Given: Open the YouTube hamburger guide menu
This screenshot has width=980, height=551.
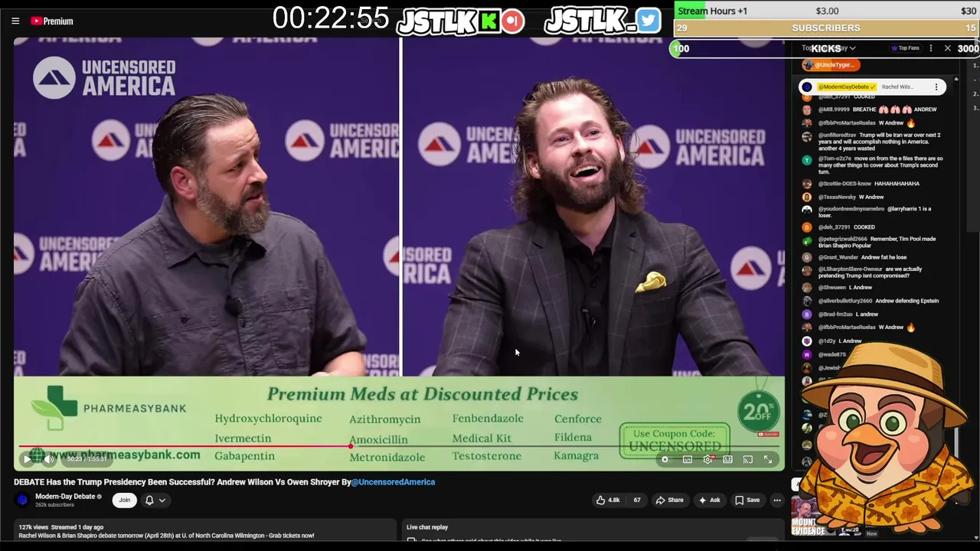Looking at the screenshot, I should [x=15, y=21].
